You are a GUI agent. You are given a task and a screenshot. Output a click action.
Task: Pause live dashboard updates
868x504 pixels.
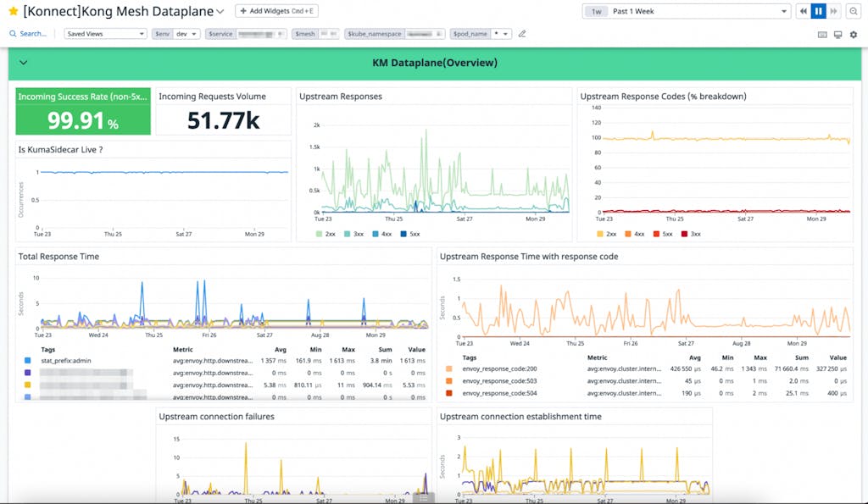click(x=818, y=11)
